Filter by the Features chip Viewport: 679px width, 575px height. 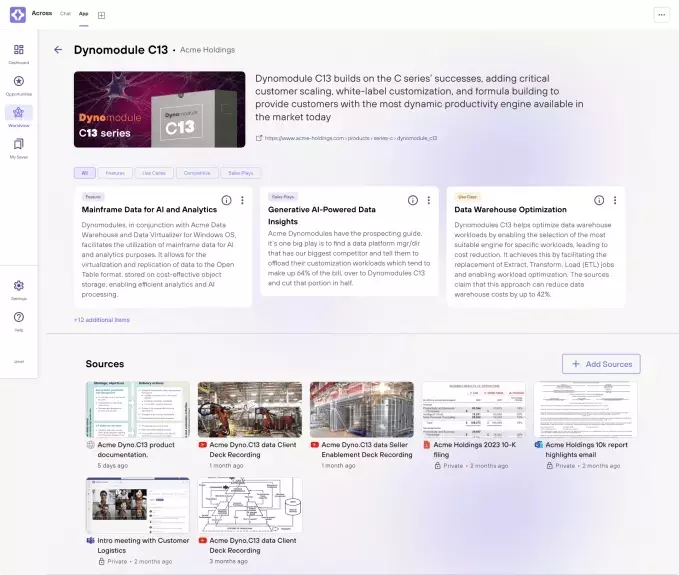click(x=115, y=173)
